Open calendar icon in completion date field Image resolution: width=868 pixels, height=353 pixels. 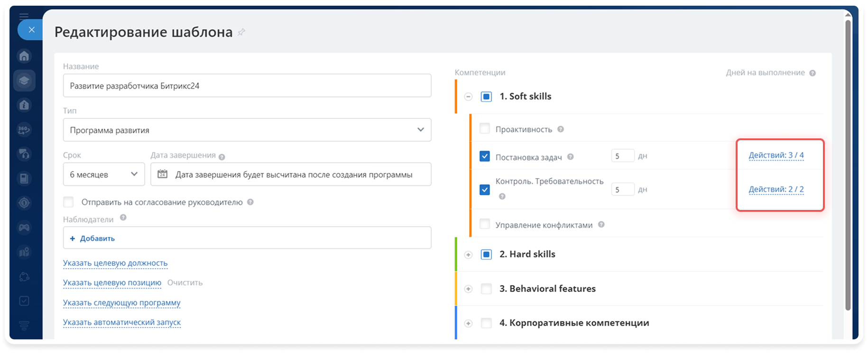tap(162, 174)
